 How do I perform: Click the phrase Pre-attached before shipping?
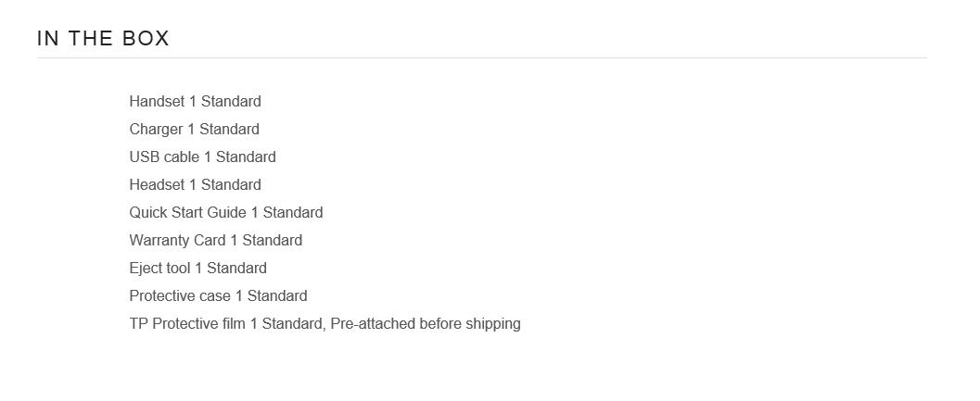(x=425, y=324)
